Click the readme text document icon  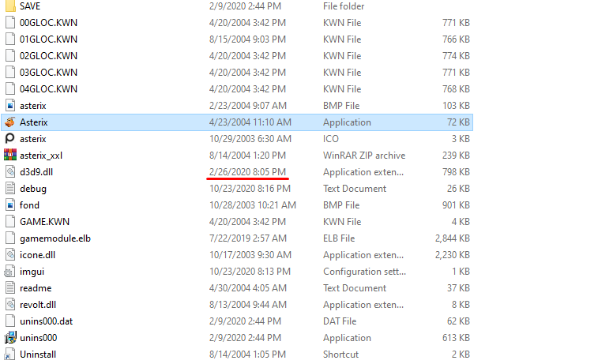coord(10,287)
